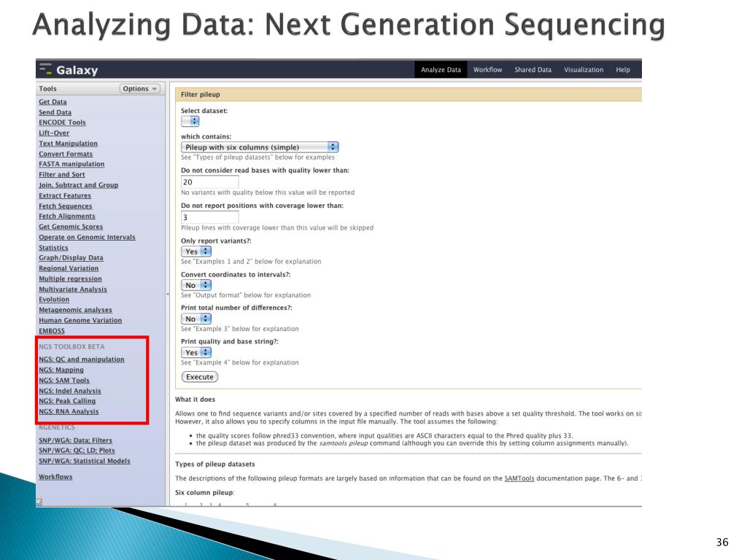Open Fetch Sequences tools
The height and width of the screenshot is (560, 747).
pyautogui.click(x=65, y=206)
